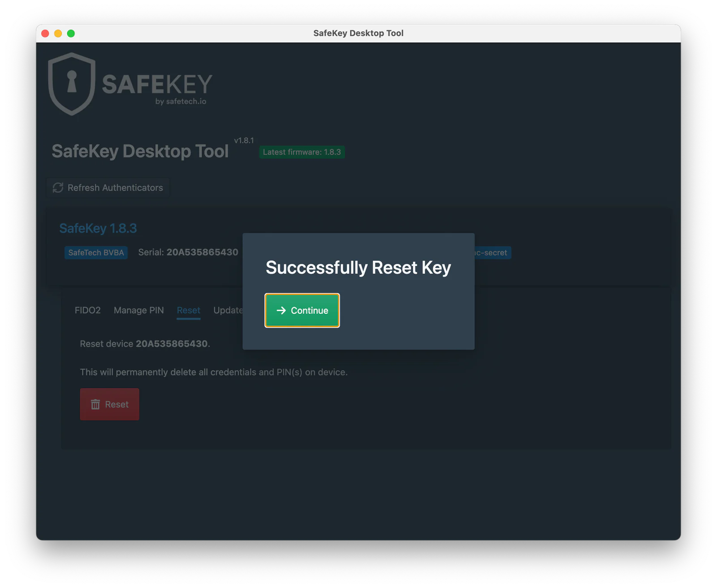Open the FIDO2 tab
Viewport: 717px width, 588px height.
click(88, 310)
